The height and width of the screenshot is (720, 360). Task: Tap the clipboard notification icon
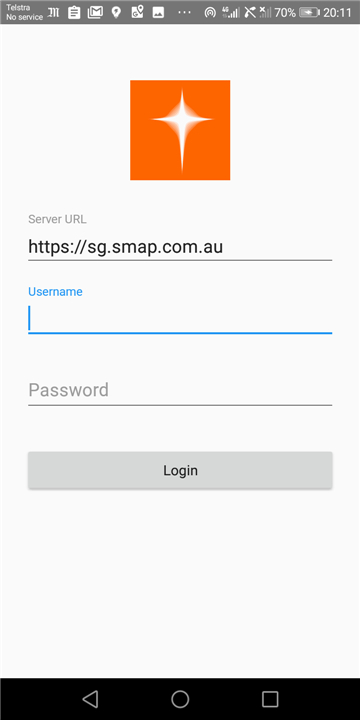(74, 12)
